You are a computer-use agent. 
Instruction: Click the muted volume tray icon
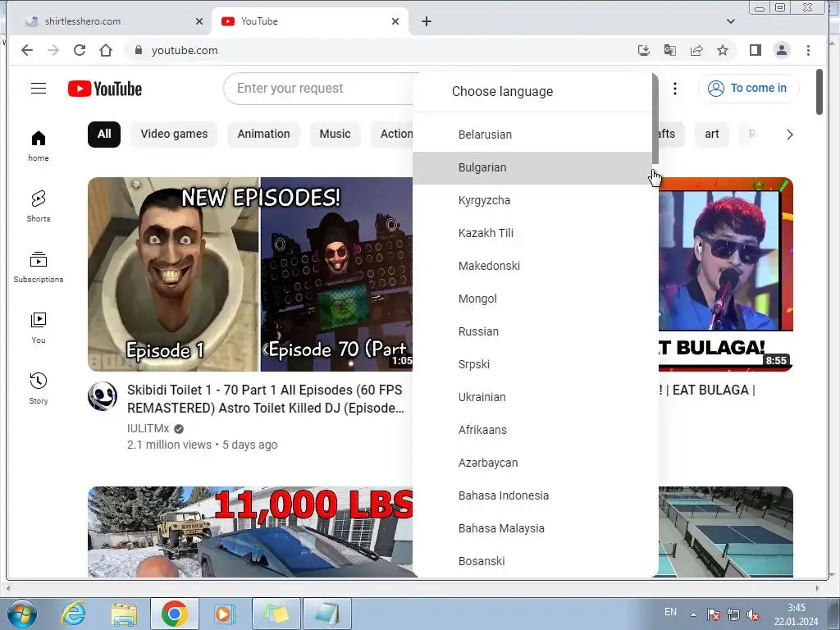(x=753, y=615)
